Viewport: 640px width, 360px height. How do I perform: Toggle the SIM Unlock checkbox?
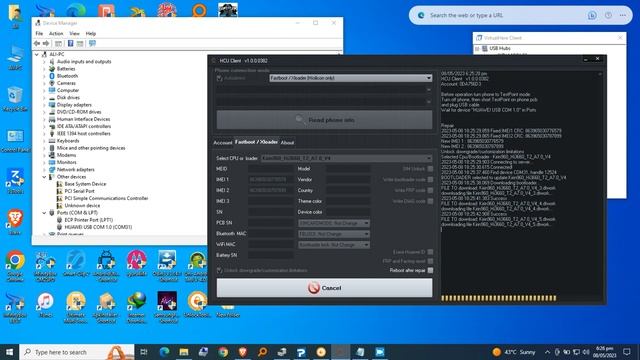(430, 169)
